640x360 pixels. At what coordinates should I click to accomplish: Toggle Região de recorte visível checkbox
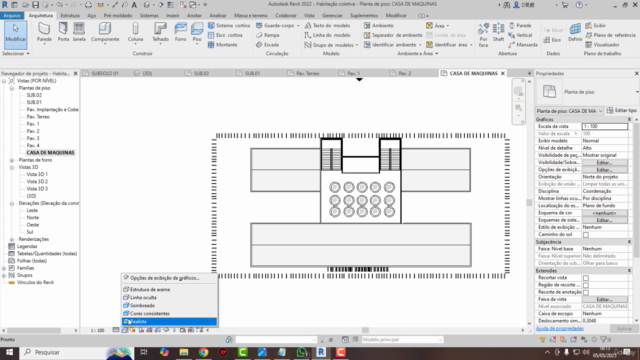click(586, 285)
